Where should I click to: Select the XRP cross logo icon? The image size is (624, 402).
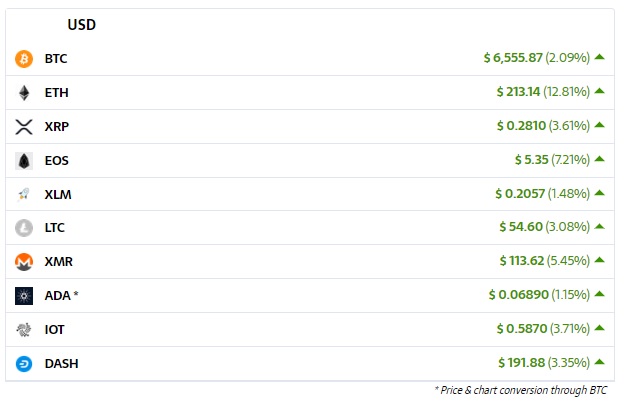point(24,127)
